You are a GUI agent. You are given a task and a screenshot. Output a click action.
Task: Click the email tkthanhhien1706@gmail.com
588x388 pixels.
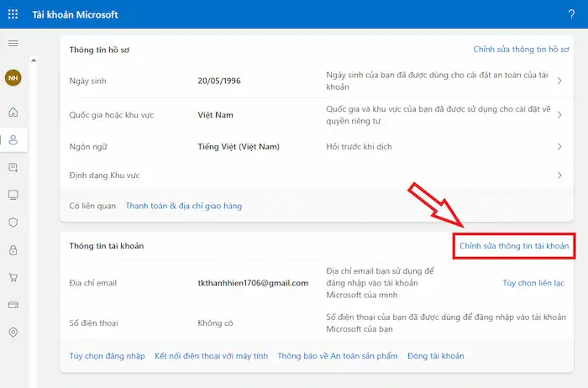(x=253, y=283)
